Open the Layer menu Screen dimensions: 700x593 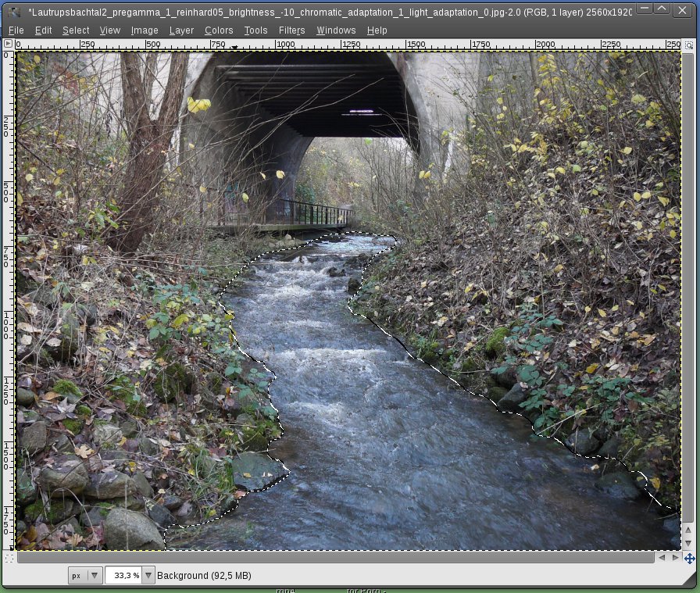(x=181, y=30)
